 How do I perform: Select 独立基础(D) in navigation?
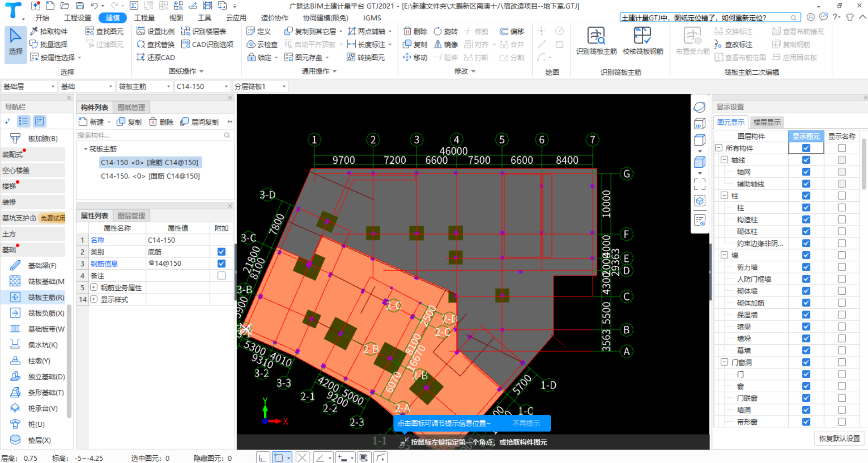pos(37,377)
